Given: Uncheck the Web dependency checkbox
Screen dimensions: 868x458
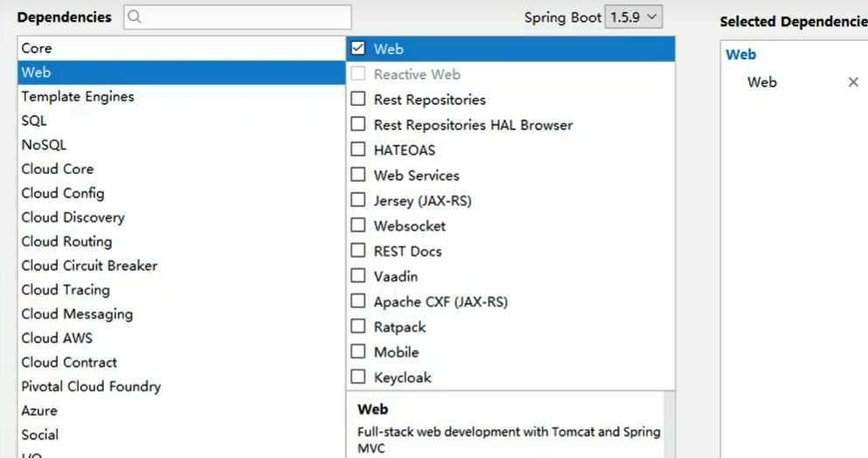Looking at the screenshot, I should pos(358,48).
